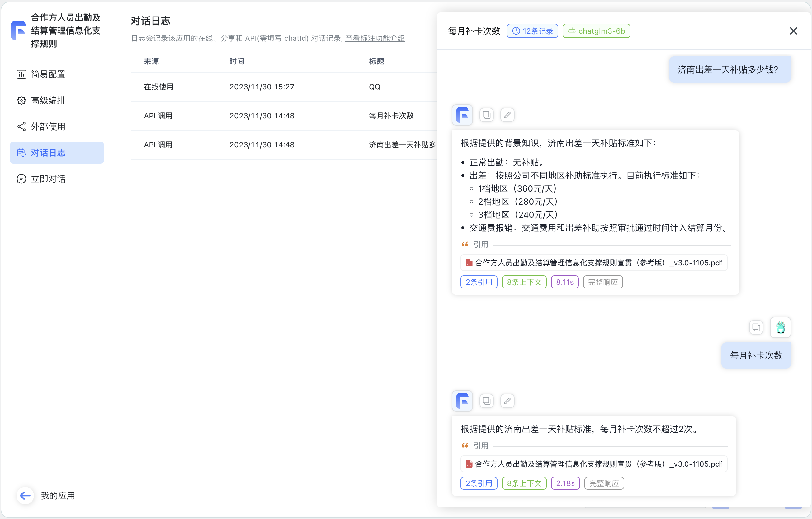This screenshot has width=812, height=519.
Task: Open the 查看标注功能介绍 link
Action: (x=375, y=38)
